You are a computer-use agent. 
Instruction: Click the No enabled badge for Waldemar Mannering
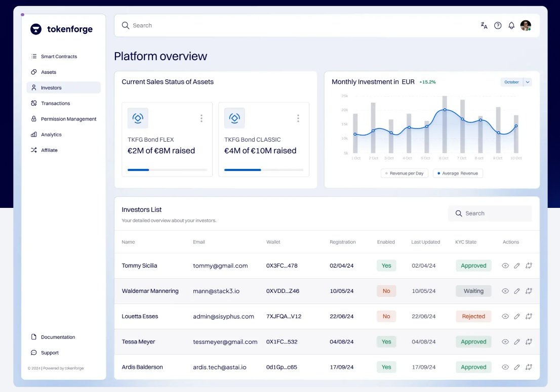click(386, 291)
